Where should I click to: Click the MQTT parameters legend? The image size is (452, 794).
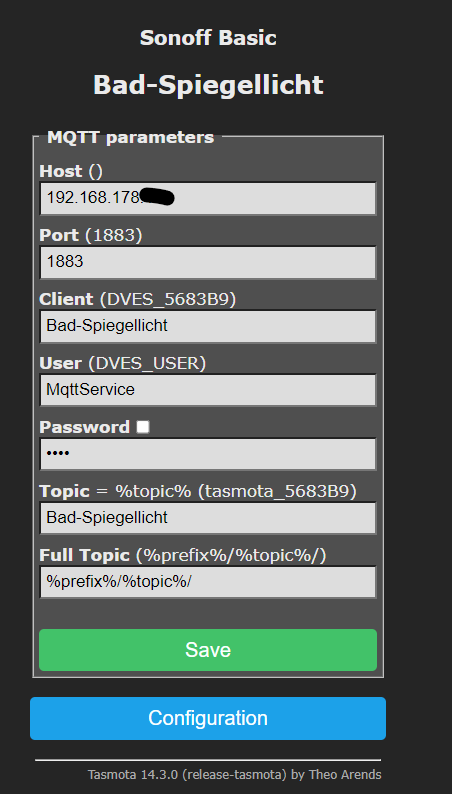(x=131, y=137)
